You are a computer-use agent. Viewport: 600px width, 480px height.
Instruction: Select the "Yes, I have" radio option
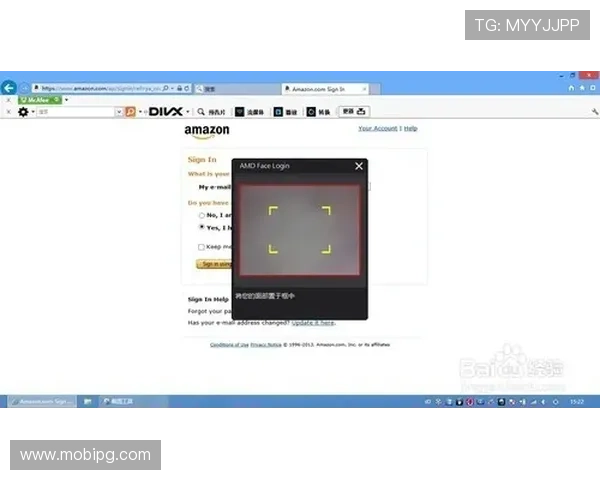202,227
